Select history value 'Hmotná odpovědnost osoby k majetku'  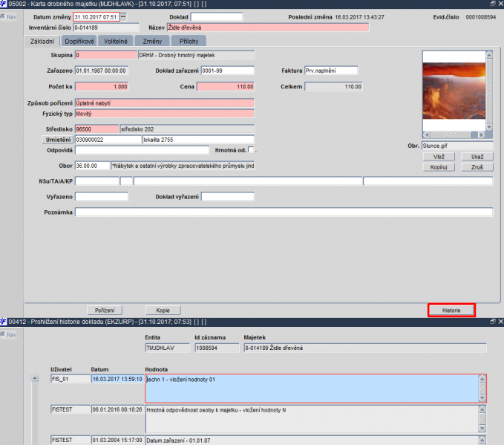coord(312,419)
